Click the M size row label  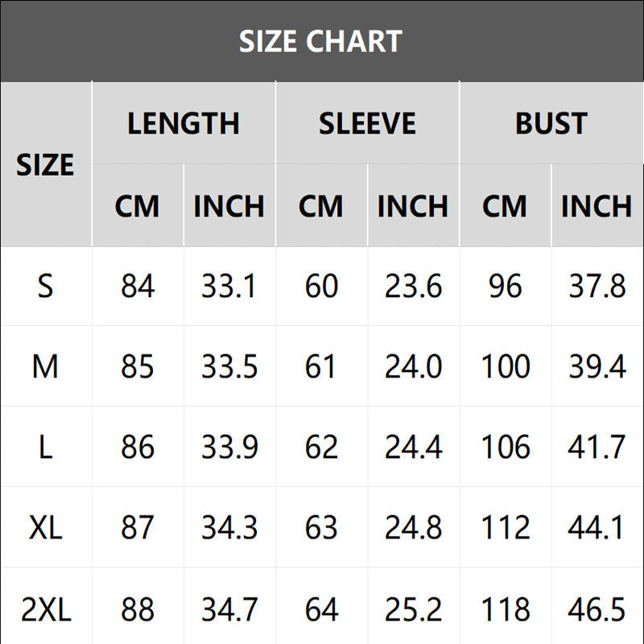(45, 367)
